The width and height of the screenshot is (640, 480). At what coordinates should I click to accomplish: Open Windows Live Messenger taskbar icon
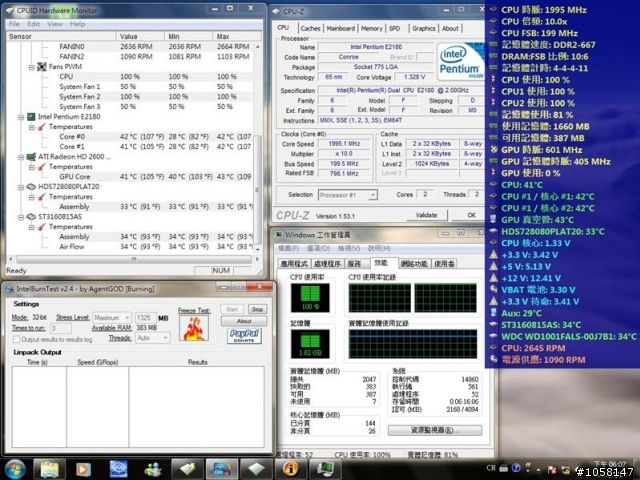click(x=153, y=469)
